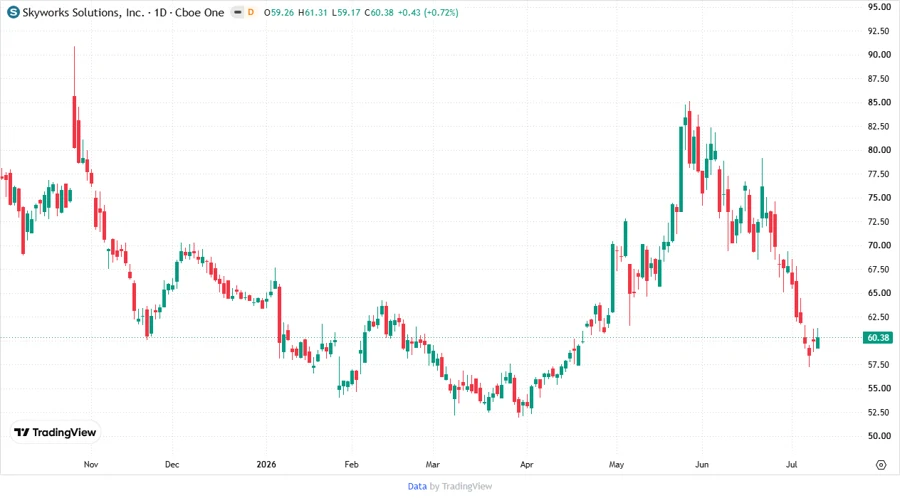Click the 57.50 price axis label

coord(879,364)
